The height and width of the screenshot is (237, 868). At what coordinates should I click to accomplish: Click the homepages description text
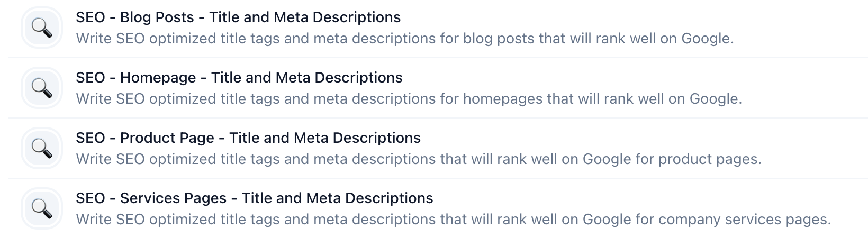click(x=409, y=99)
